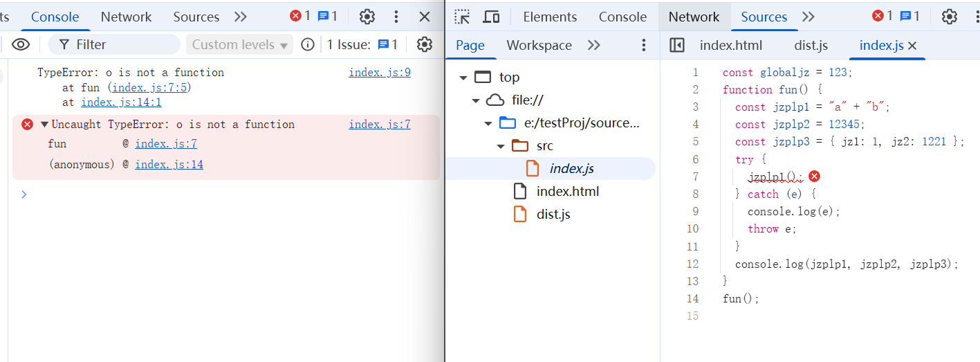Click the index.js:9 source link
The width and height of the screenshot is (980, 362).
pos(379,72)
